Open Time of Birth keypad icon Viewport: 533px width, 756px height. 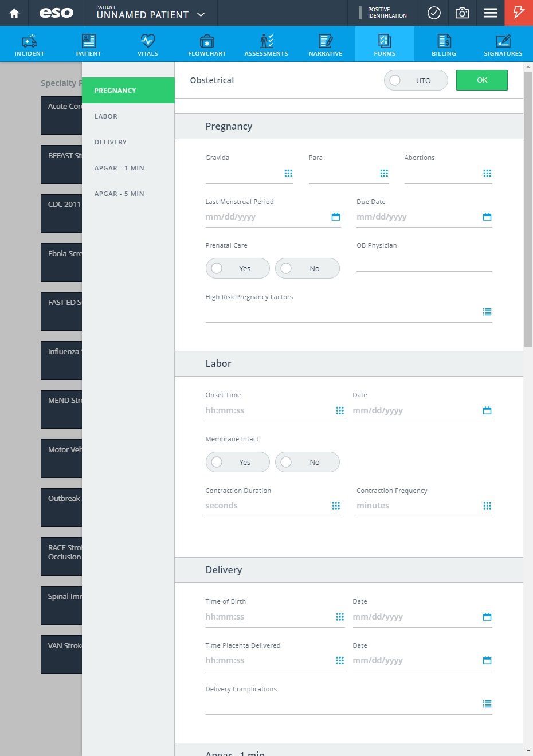click(340, 617)
